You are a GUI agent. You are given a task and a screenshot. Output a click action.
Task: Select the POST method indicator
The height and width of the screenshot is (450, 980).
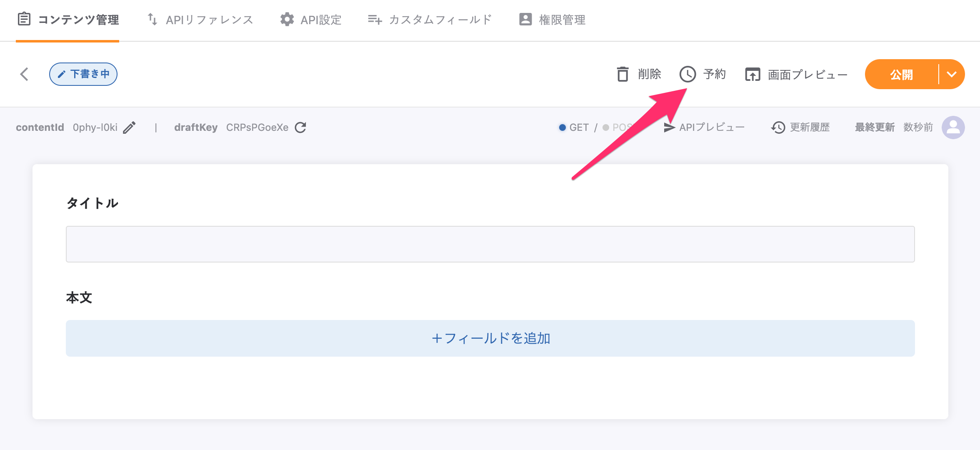(x=617, y=127)
